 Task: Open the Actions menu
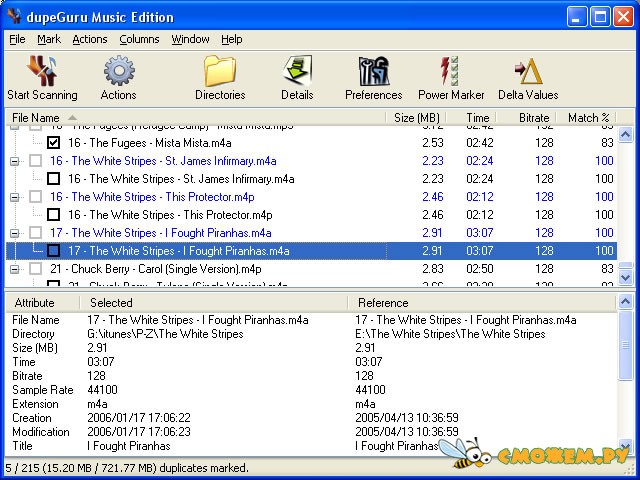[90, 39]
